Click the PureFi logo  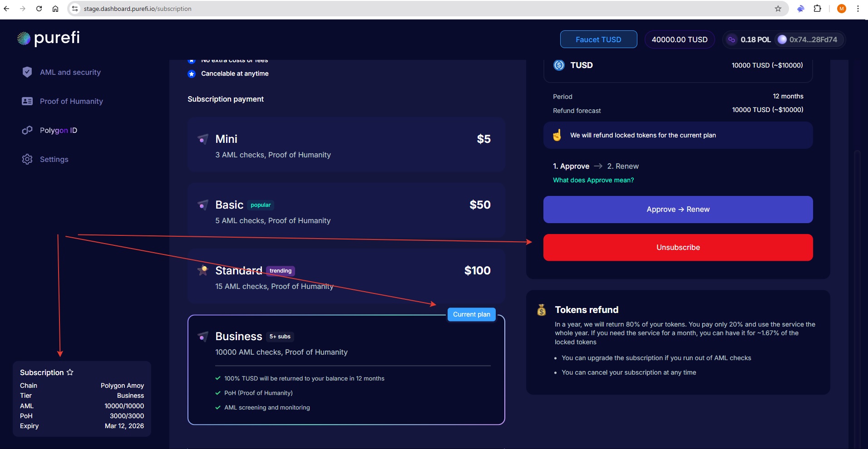click(49, 39)
